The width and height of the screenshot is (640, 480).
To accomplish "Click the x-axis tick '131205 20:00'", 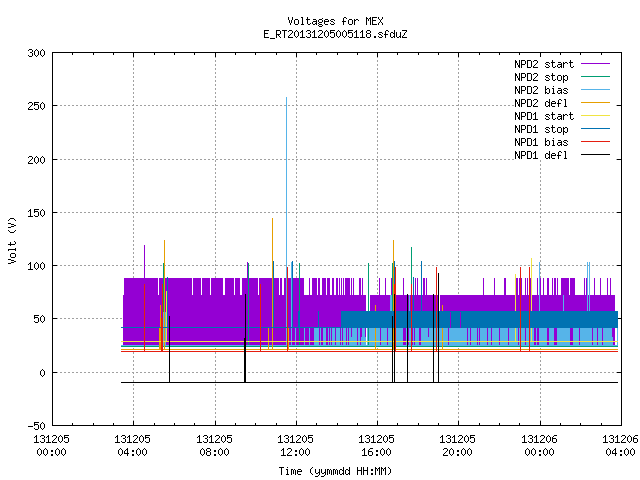I will 458,446.
